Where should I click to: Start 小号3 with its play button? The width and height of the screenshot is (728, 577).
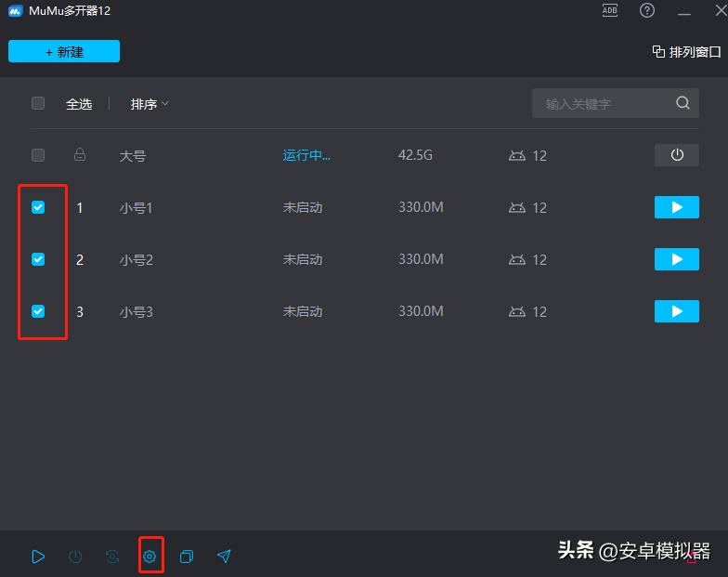click(x=676, y=311)
